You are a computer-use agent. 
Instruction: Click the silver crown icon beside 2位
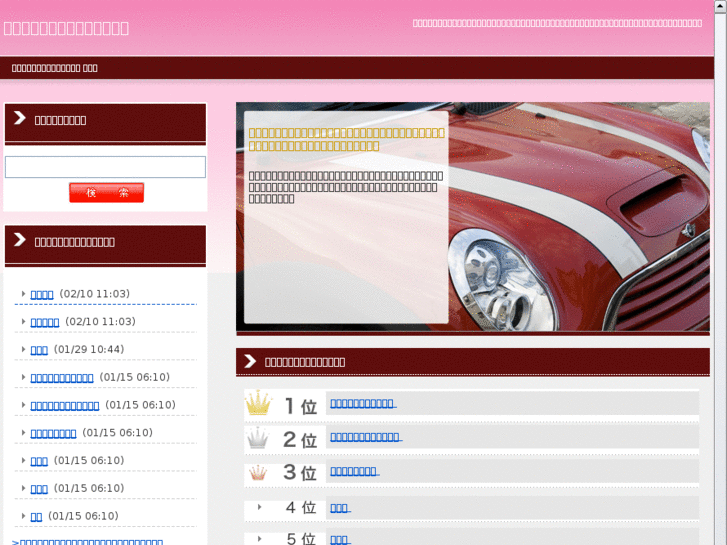257,437
